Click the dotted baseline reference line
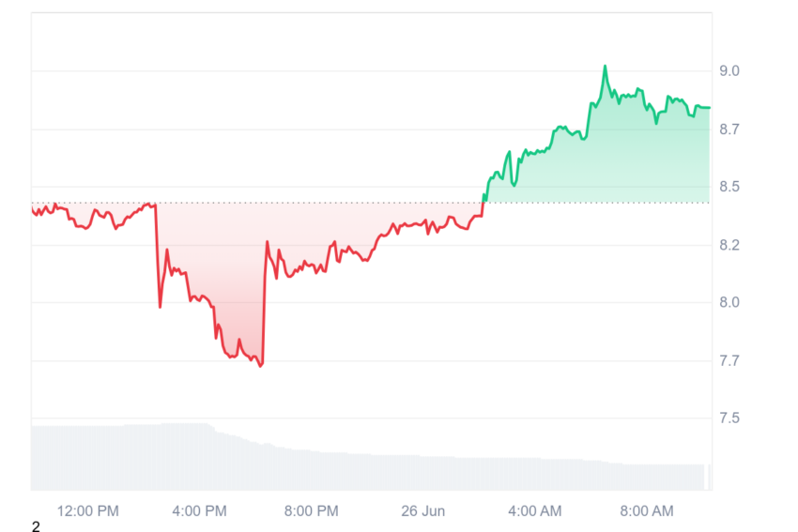The image size is (798, 532). pos(371,203)
